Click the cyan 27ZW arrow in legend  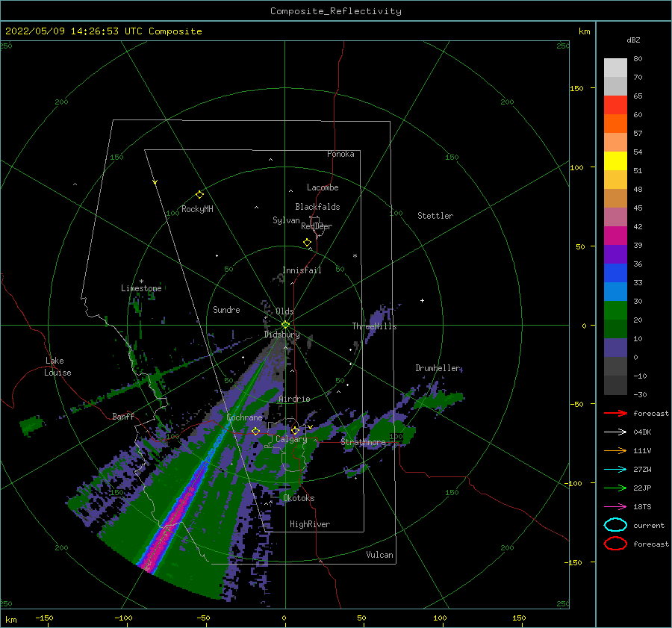click(615, 470)
